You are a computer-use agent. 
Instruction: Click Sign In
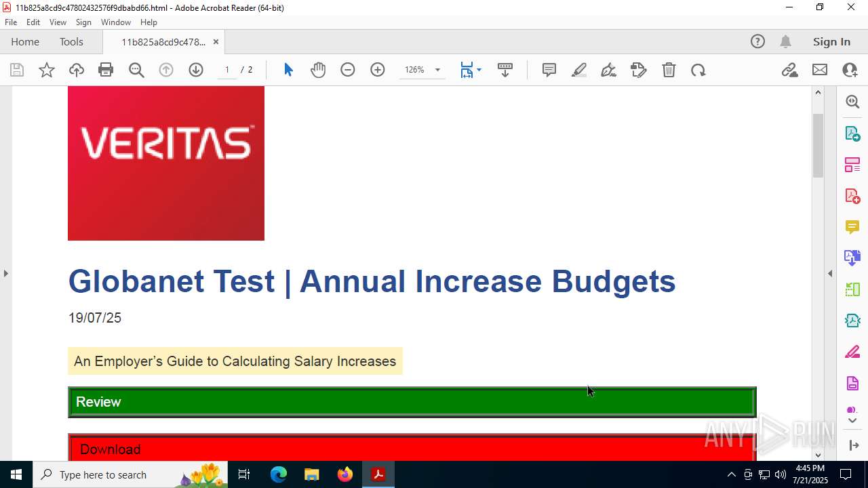pos(831,41)
